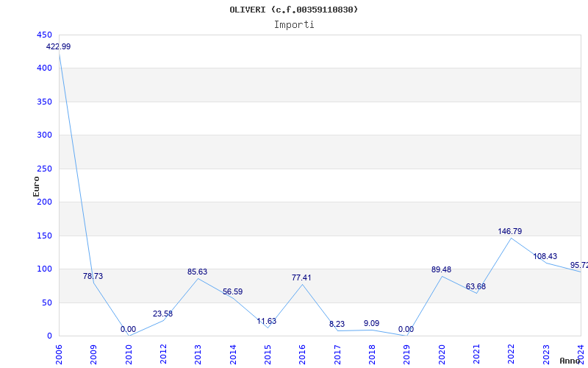588x368 pixels.
Task: Select the 100 y-axis tick label
Action: [x=44, y=269]
